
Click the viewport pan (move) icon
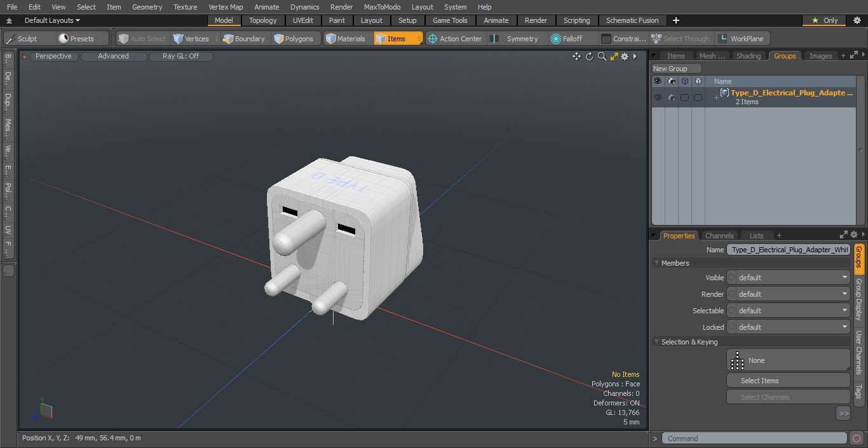[576, 57]
